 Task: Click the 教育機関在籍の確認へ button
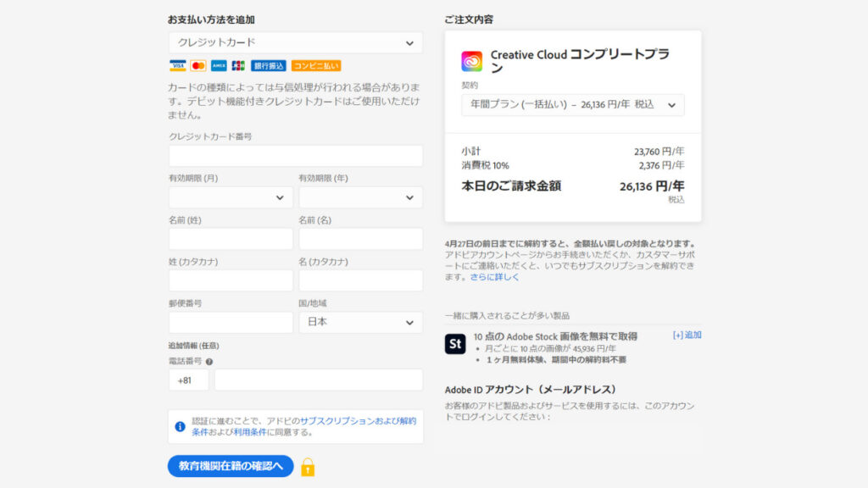(x=231, y=467)
